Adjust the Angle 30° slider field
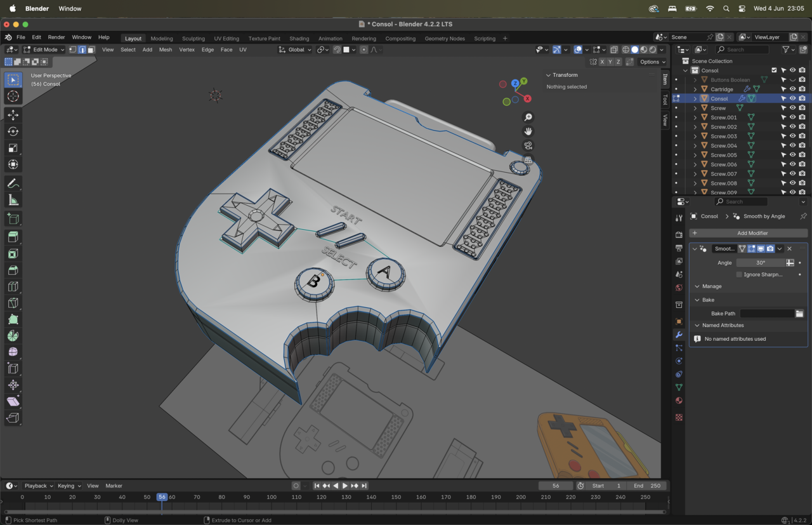The image size is (812, 525). pyautogui.click(x=760, y=263)
